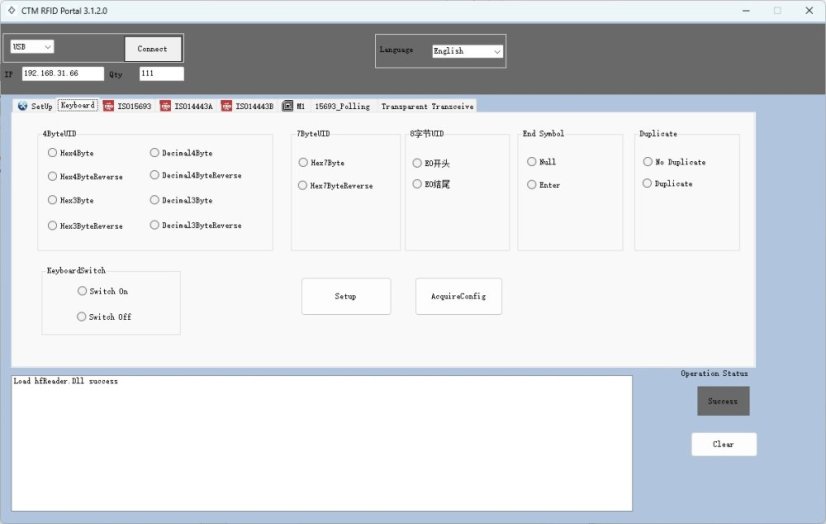Click the SetUp tab globe icon
Viewport: 826px width, 524px height.
(22, 106)
